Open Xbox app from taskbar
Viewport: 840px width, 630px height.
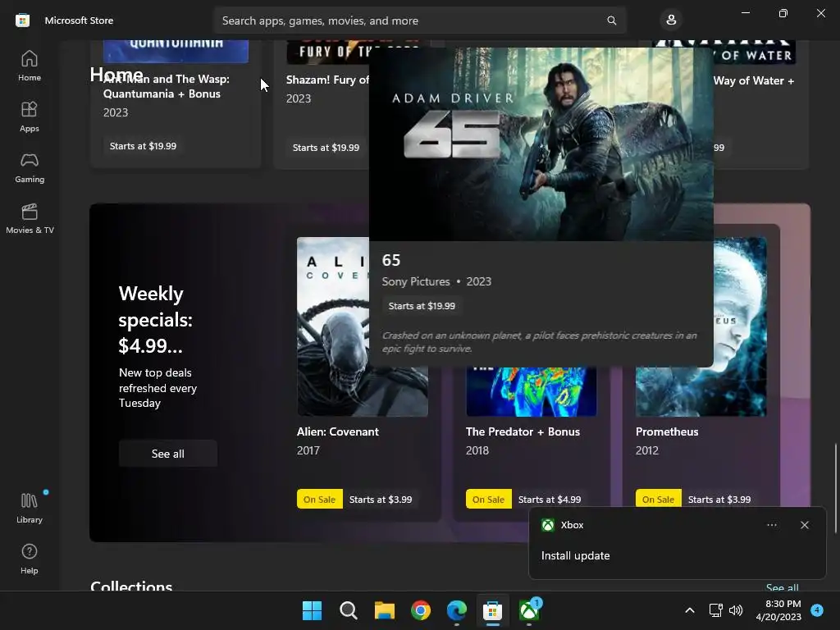[x=529, y=610]
